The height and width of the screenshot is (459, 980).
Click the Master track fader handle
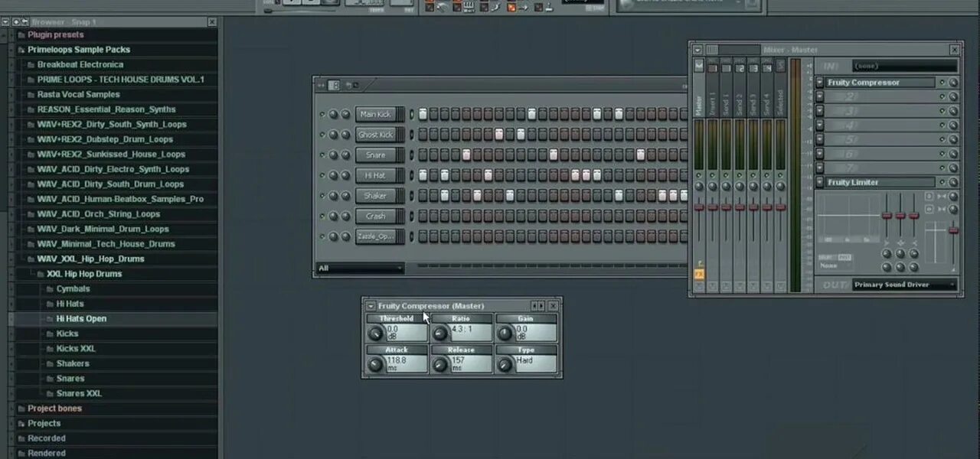coord(698,207)
